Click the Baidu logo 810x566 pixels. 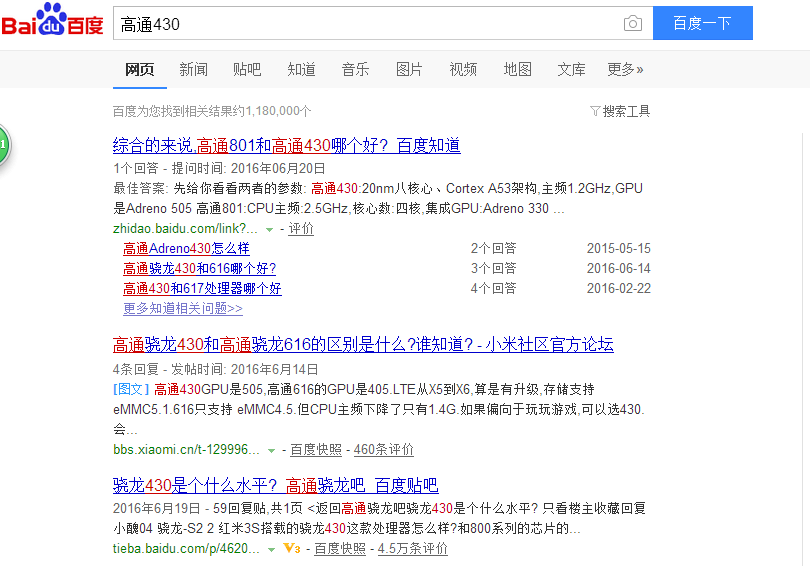coord(52,21)
